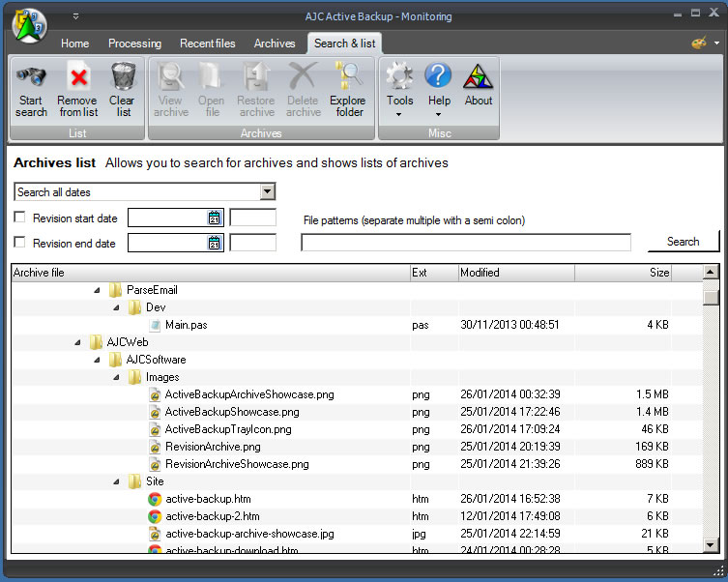Image resolution: width=728 pixels, height=582 pixels.
Task: Click the Delete archive icon
Action: pyautogui.click(x=303, y=77)
